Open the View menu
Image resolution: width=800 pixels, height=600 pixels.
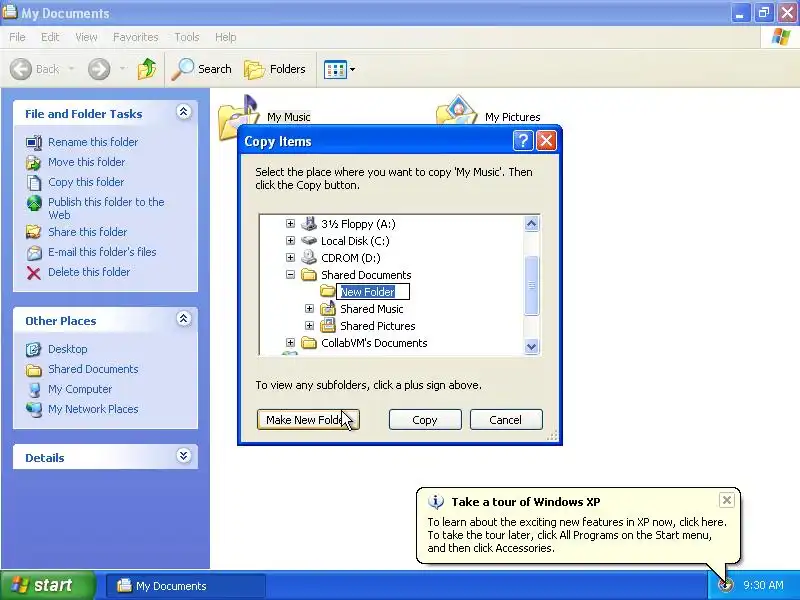pos(86,37)
